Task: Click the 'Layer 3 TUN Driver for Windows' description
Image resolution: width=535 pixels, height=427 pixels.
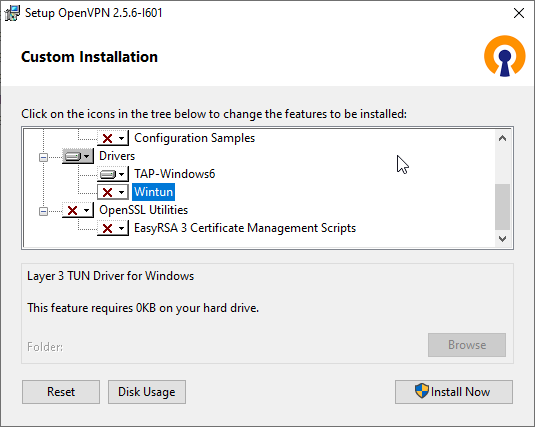Action: [x=111, y=276]
